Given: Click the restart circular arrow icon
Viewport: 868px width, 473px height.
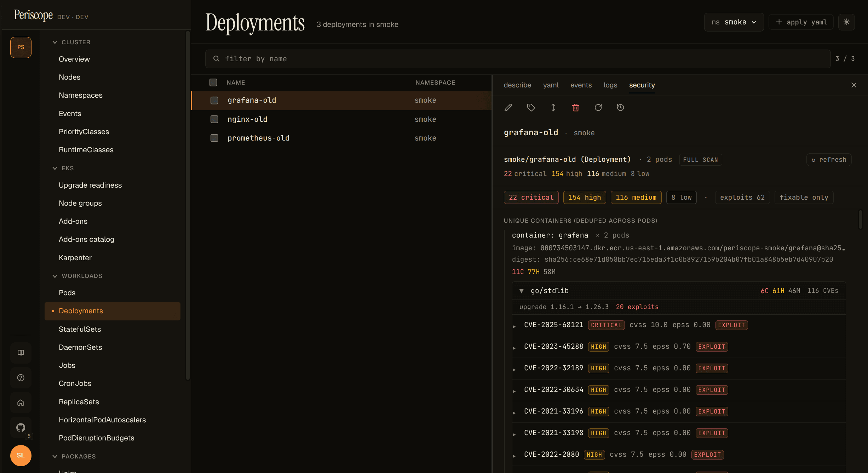Looking at the screenshot, I should tap(598, 108).
